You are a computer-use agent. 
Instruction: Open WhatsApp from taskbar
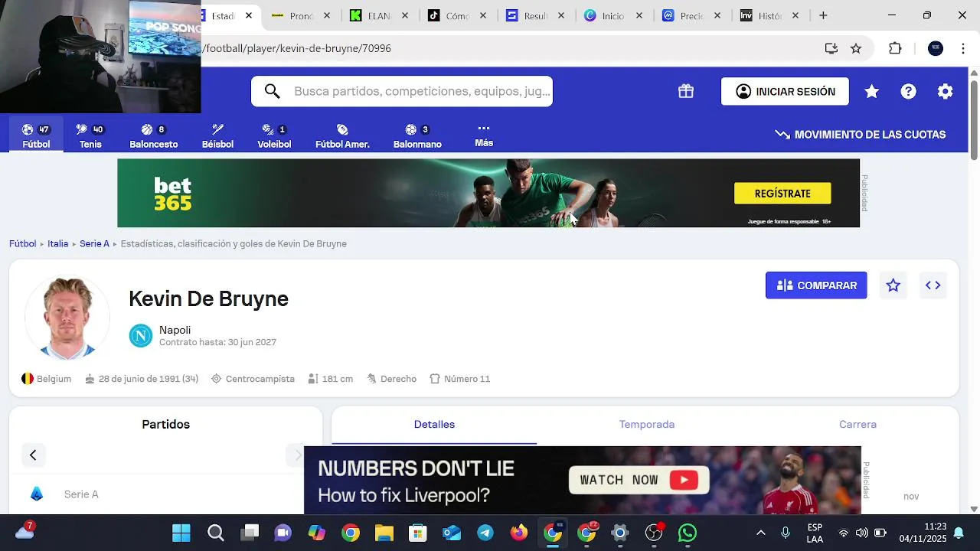click(x=688, y=533)
